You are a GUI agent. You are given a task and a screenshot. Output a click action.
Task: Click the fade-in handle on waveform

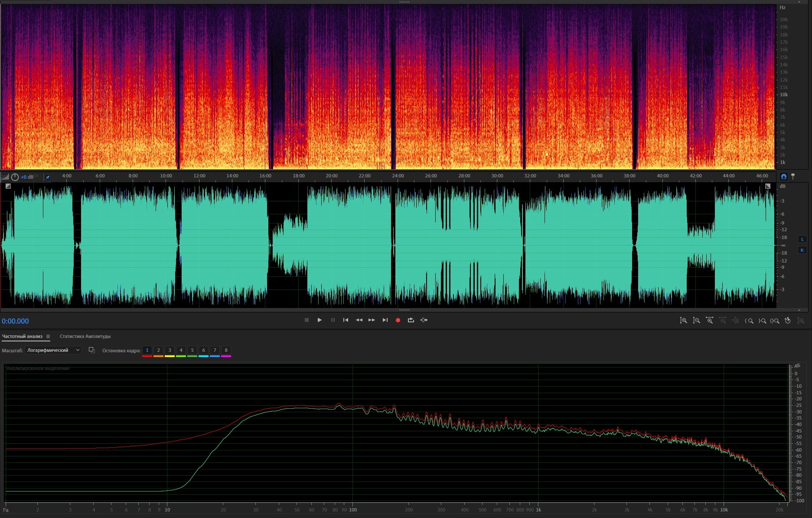pos(8,186)
